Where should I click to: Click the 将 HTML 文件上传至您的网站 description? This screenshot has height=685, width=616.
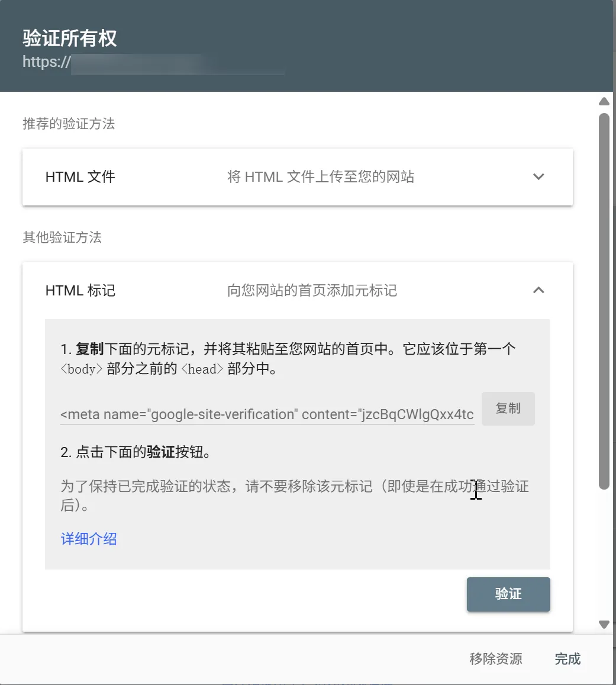click(x=320, y=177)
